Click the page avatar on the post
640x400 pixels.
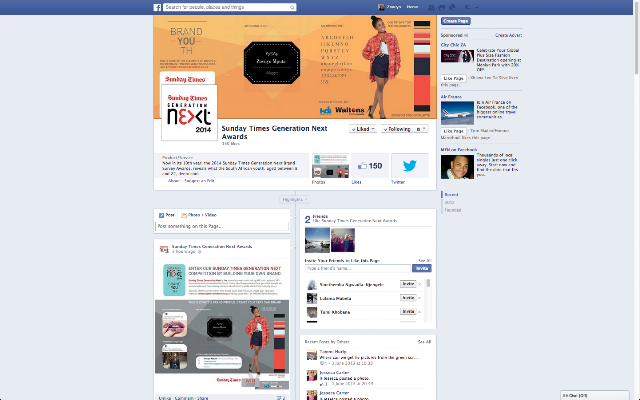coord(164,249)
